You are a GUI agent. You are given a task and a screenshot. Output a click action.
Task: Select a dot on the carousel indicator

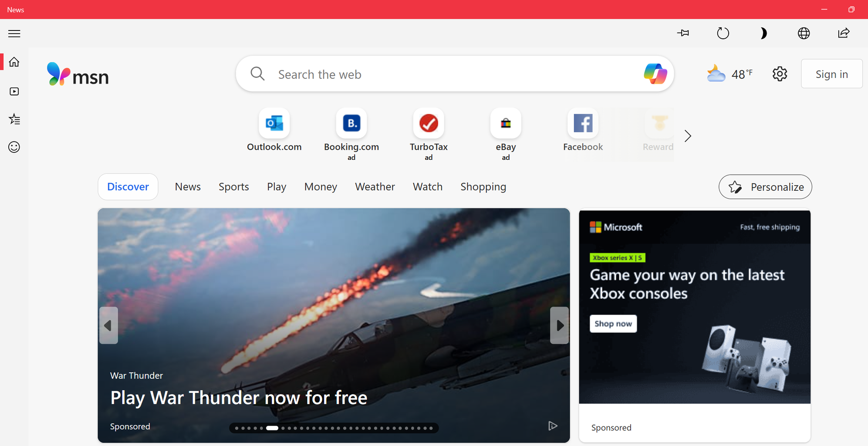pos(272,428)
